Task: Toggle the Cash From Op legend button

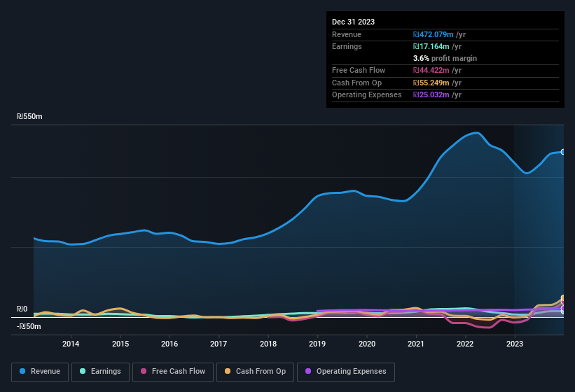Action: tap(255, 372)
